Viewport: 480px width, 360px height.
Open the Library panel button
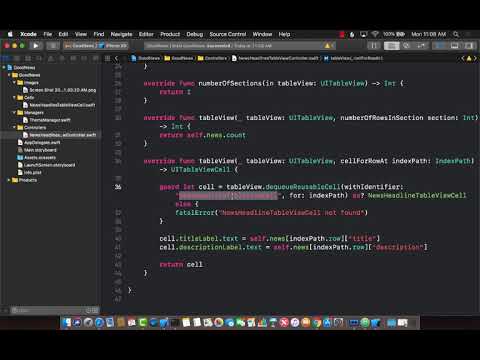pos(374,46)
